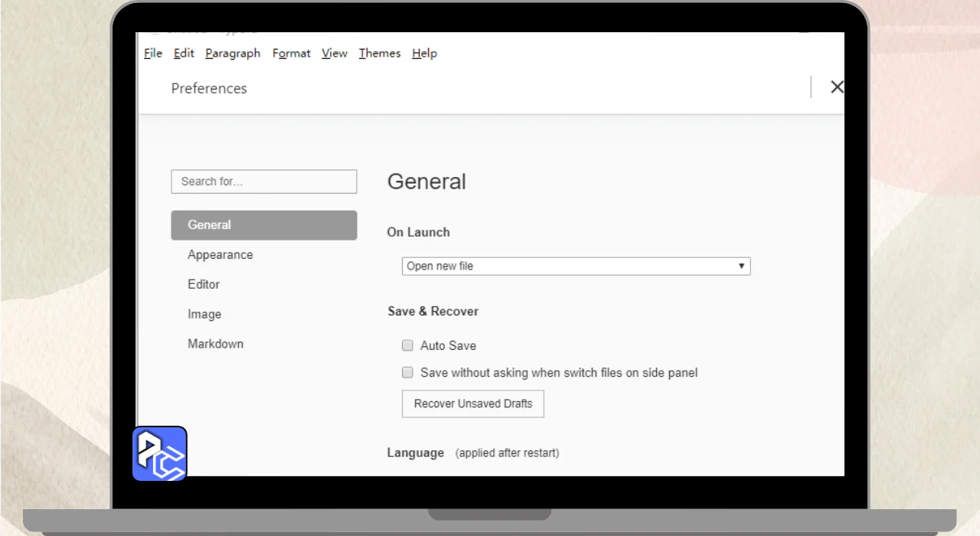Viewport: 980px width, 536px height.
Task: Click the Save & Recover label
Action: coord(433,311)
